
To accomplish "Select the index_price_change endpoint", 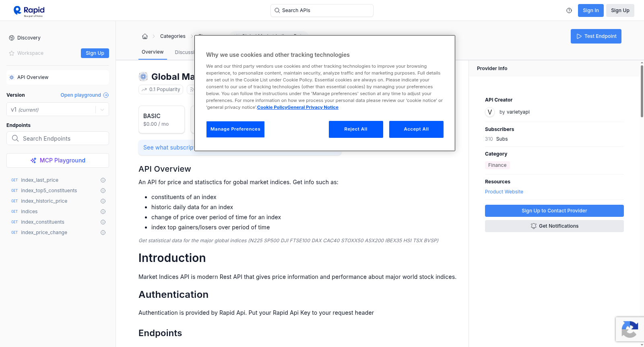I will point(44,233).
